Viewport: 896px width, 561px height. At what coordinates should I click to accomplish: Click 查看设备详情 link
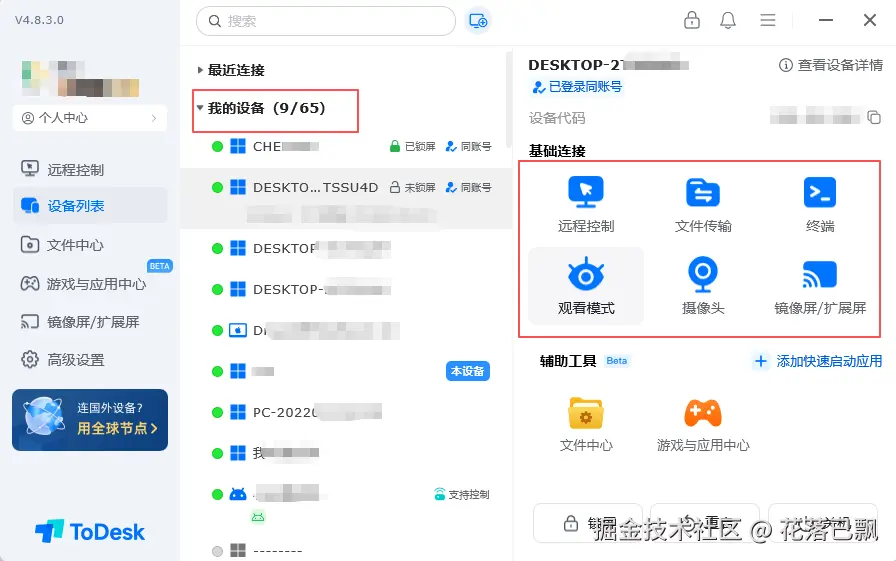pos(831,65)
